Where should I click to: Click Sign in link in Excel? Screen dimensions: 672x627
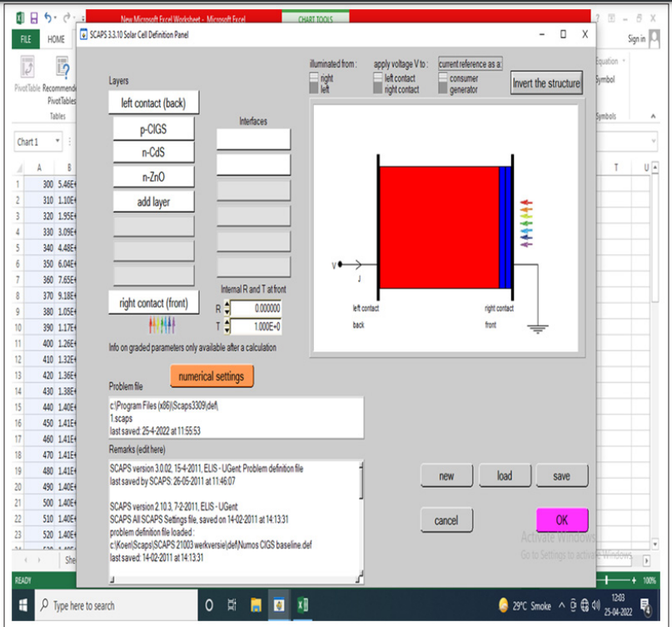click(x=636, y=38)
